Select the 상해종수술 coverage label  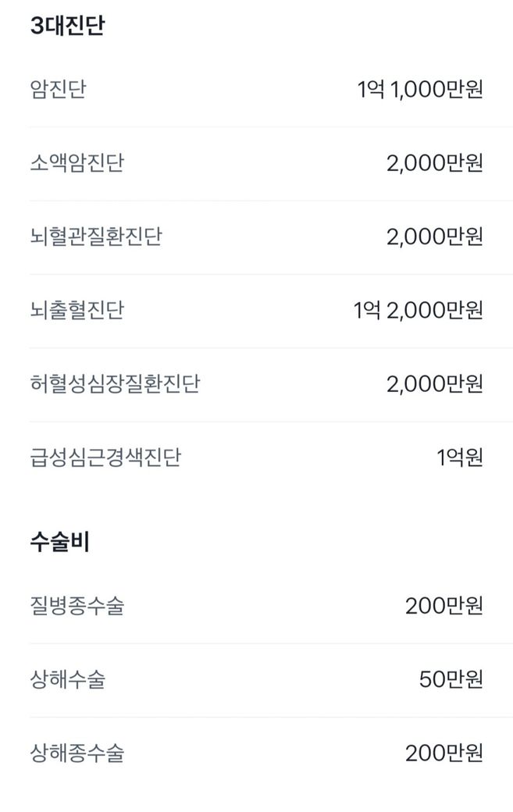click(77, 753)
